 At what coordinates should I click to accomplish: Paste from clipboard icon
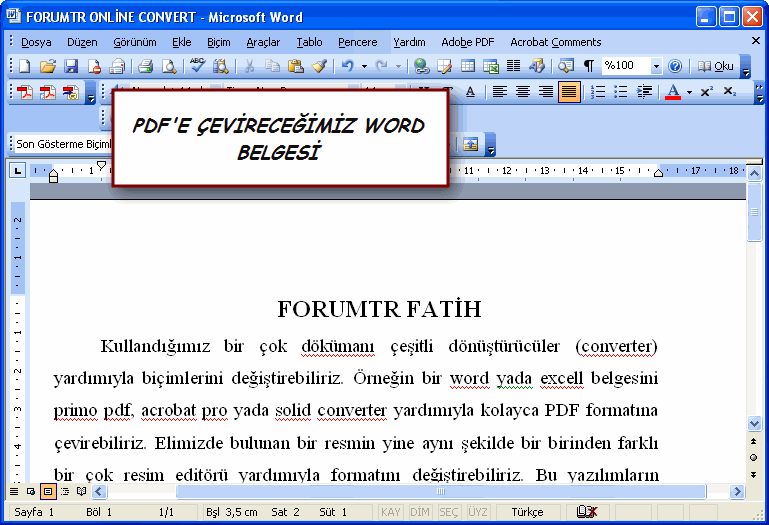(296, 66)
